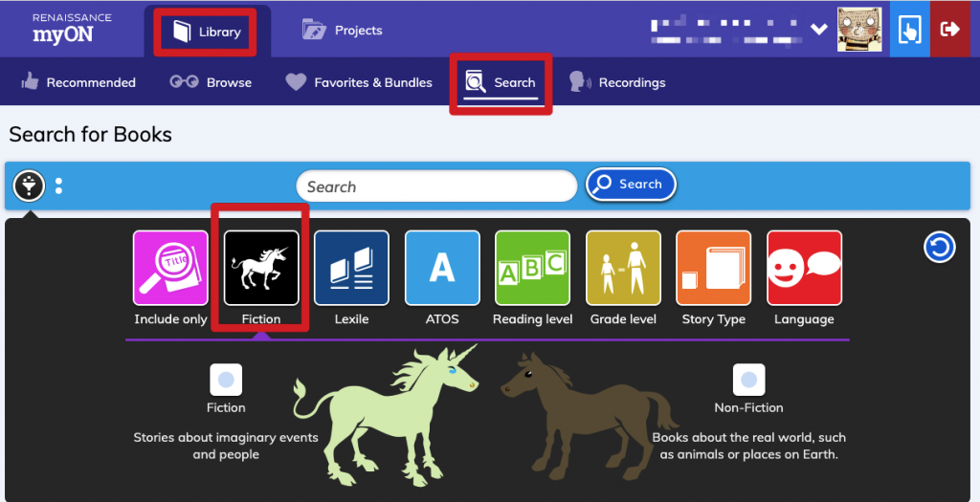The image size is (980, 502).
Task: Open the Reading level ABC tile
Action: point(532,268)
